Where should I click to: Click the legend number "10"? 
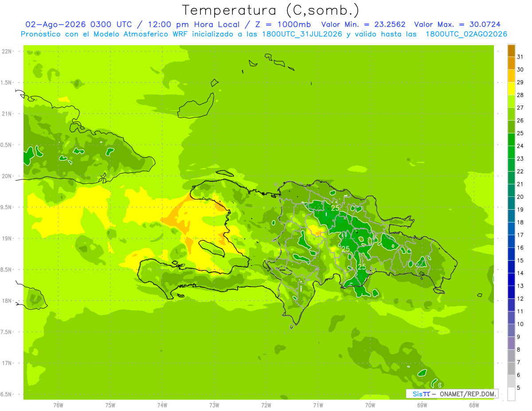point(520,324)
